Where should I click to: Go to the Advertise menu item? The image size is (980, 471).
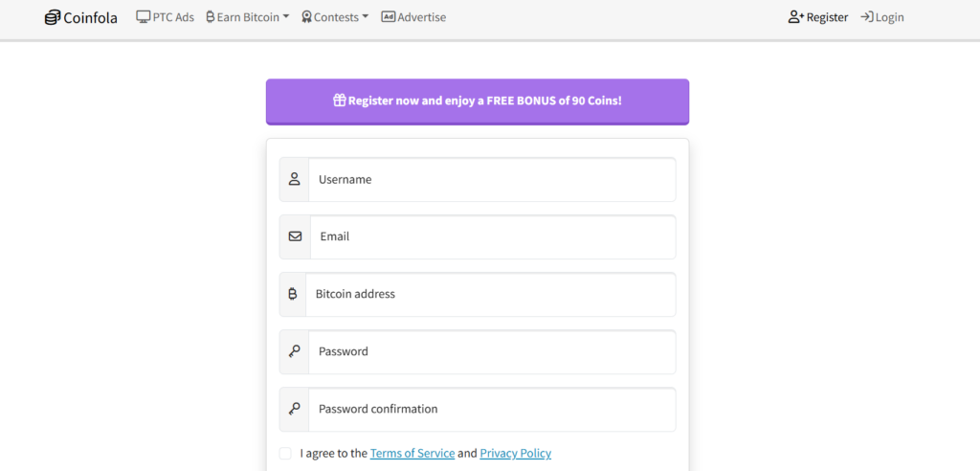pos(413,17)
